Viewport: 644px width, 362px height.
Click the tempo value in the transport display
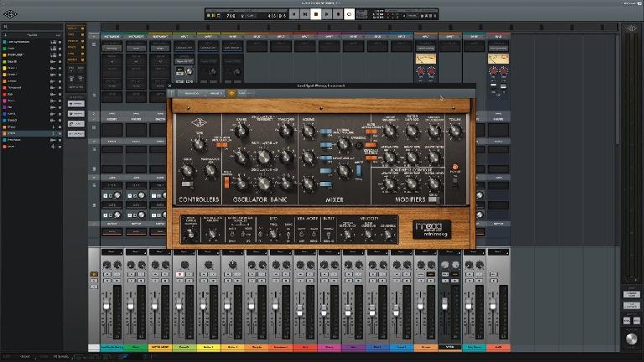tap(231, 16)
